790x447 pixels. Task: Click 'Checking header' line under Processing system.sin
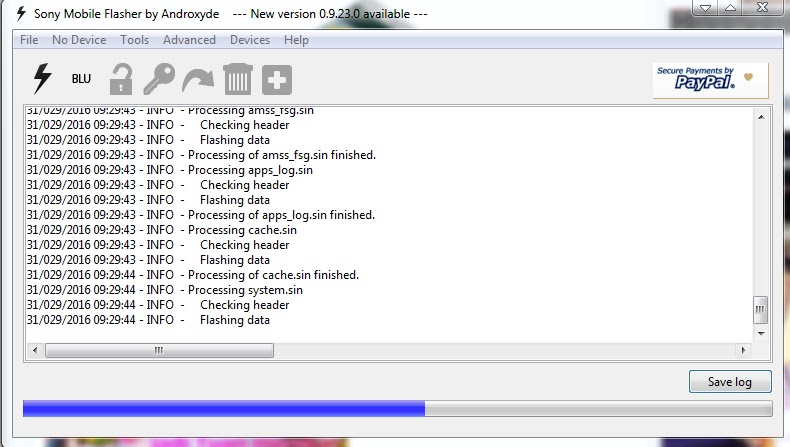click(x=158, y=304)
